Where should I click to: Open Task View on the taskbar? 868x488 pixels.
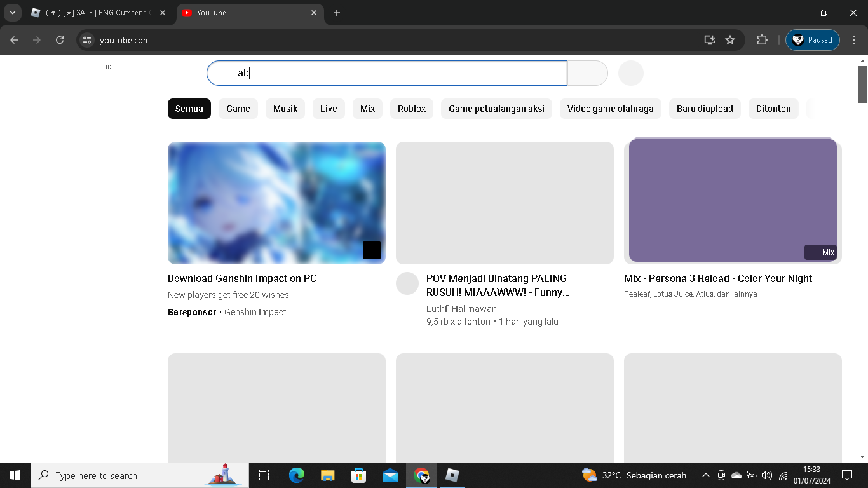(x=264, y=475)
